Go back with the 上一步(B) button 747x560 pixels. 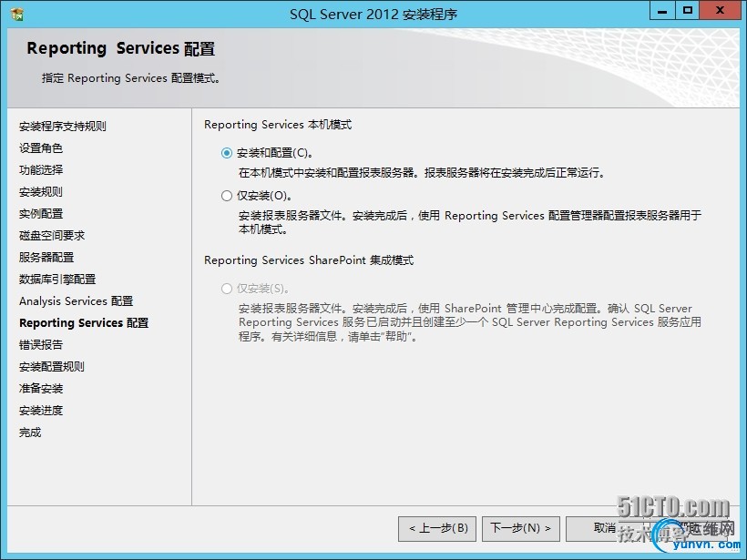tap(437, 528)
